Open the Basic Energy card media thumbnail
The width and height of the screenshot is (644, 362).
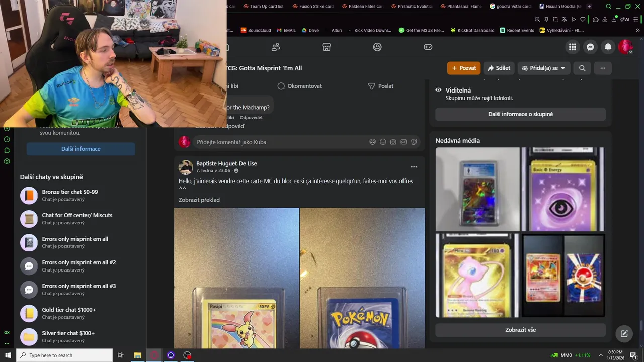pyautogui.click(x=563, y=189)
